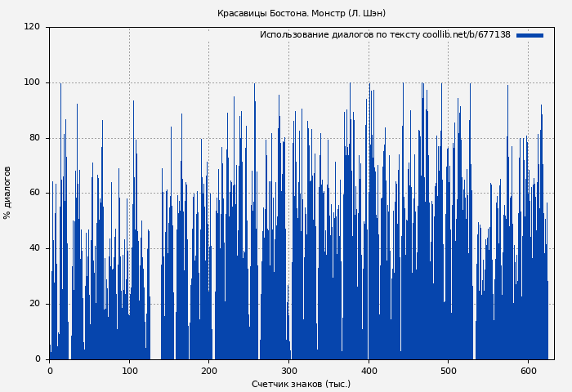Click the x-axis tick label 100
This screenshot has width=572, height=392.
[x=129, y=371]
